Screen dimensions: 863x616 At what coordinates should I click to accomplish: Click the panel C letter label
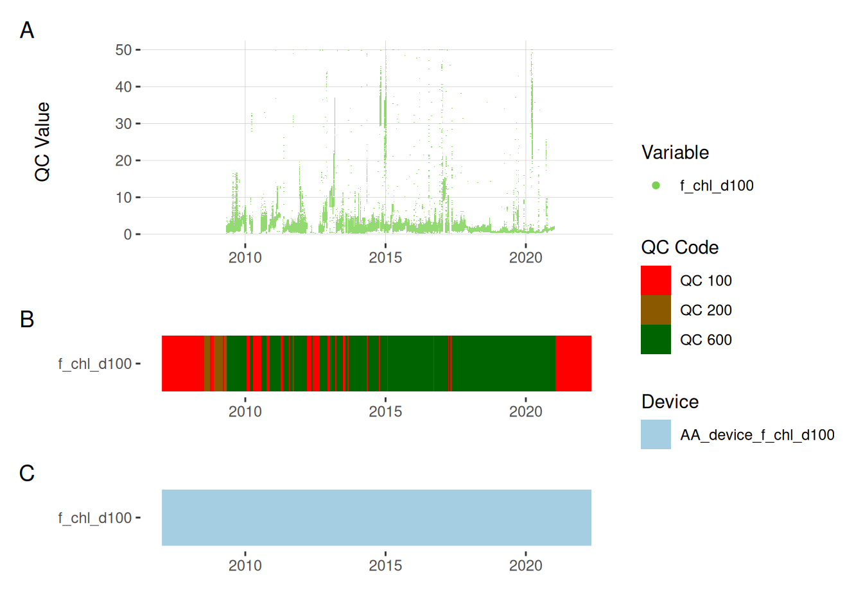[27, 473]
